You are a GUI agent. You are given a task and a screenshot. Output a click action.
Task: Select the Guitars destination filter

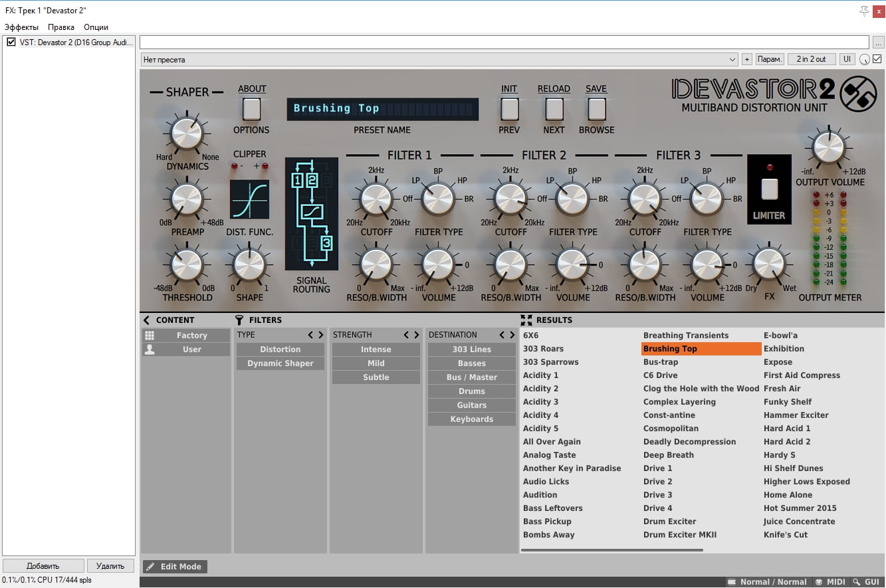coord(472,405)
